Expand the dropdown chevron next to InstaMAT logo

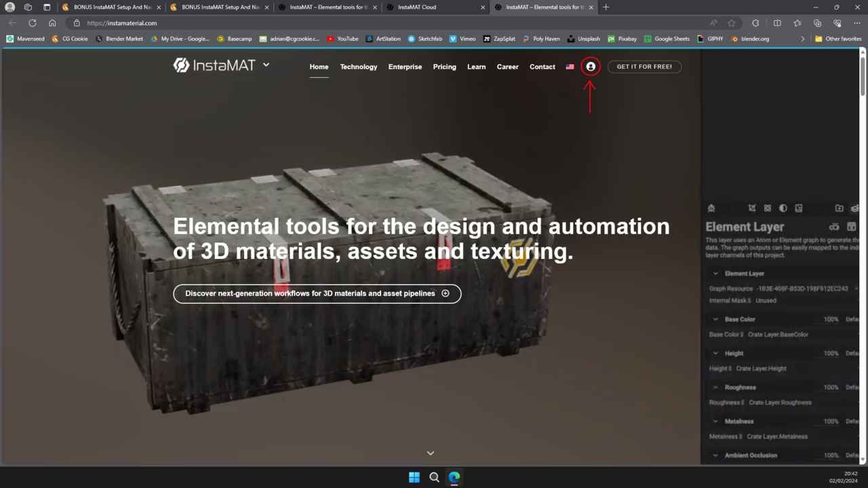266,65
